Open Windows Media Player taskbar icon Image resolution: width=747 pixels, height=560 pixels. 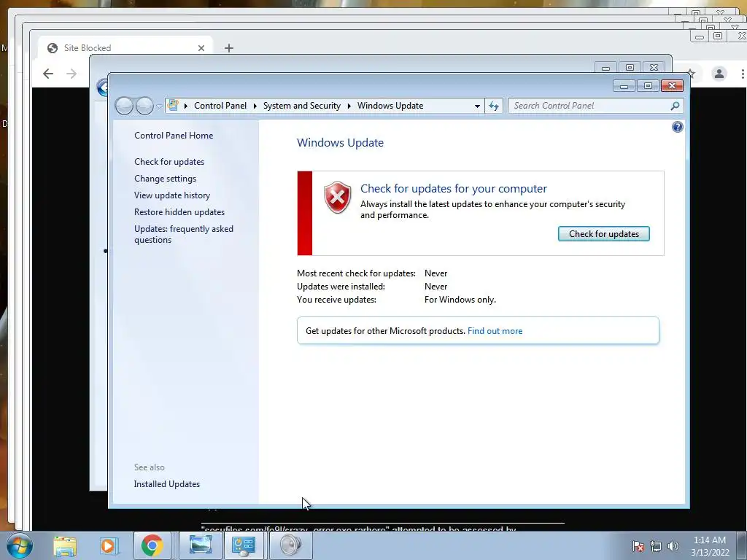[x=108, y=545]
